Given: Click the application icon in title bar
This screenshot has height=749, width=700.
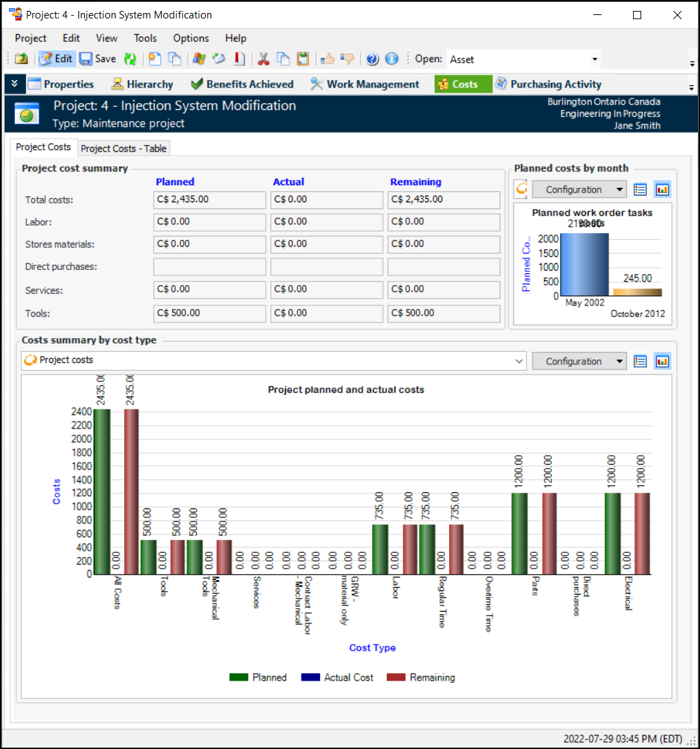Looking at the screenshot, I should click(15, 14).
